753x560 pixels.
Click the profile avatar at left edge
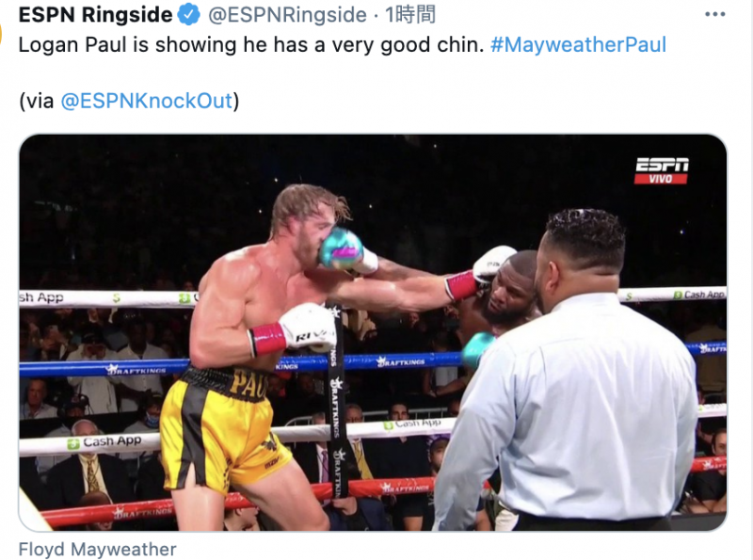(x=2, y=34)
